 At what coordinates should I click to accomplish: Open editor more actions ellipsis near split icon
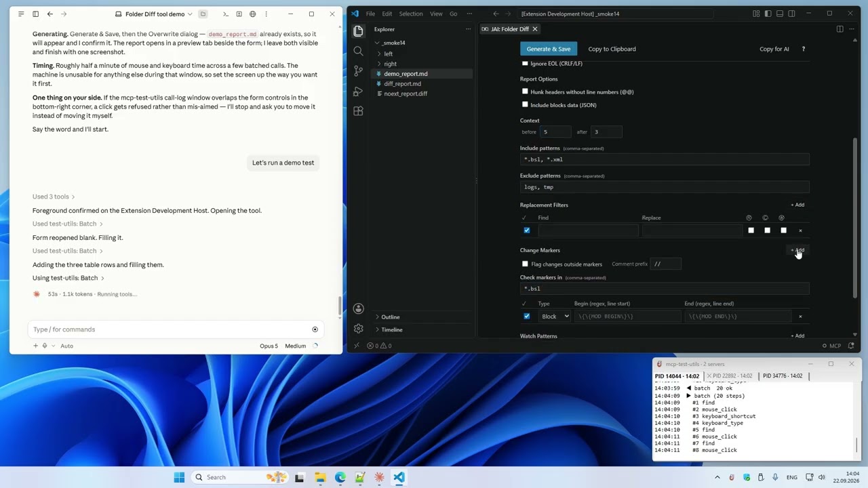[853, 29]
